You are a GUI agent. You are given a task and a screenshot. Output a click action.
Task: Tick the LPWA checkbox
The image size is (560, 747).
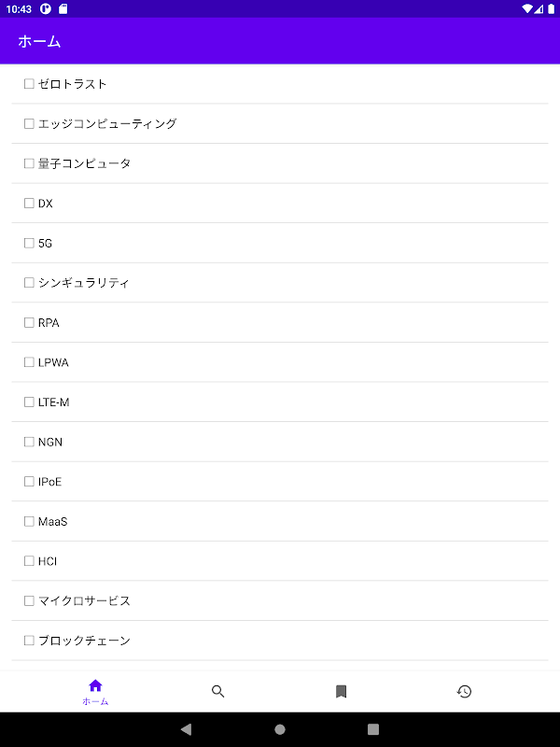29,362
